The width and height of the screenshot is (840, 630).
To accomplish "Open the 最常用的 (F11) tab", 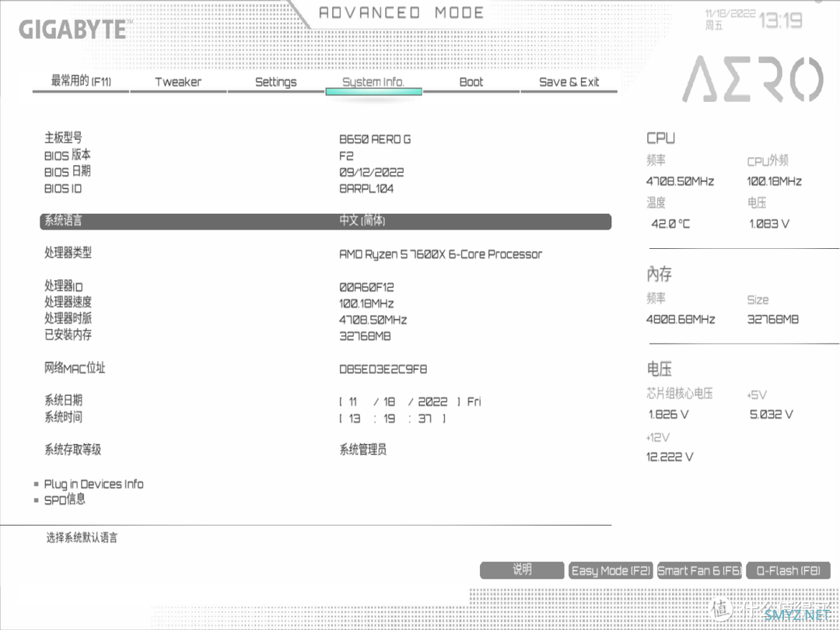I will pos(81,82).
